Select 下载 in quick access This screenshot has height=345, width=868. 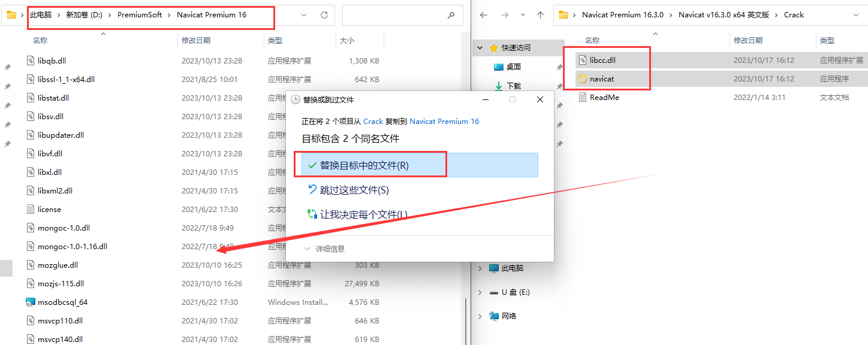514,86
